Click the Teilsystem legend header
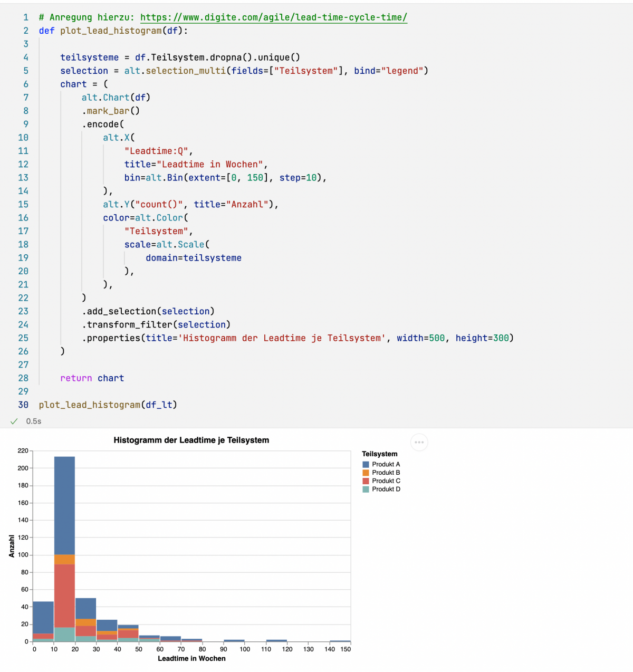This screenshot has width=633, height=672. (380, 454)
